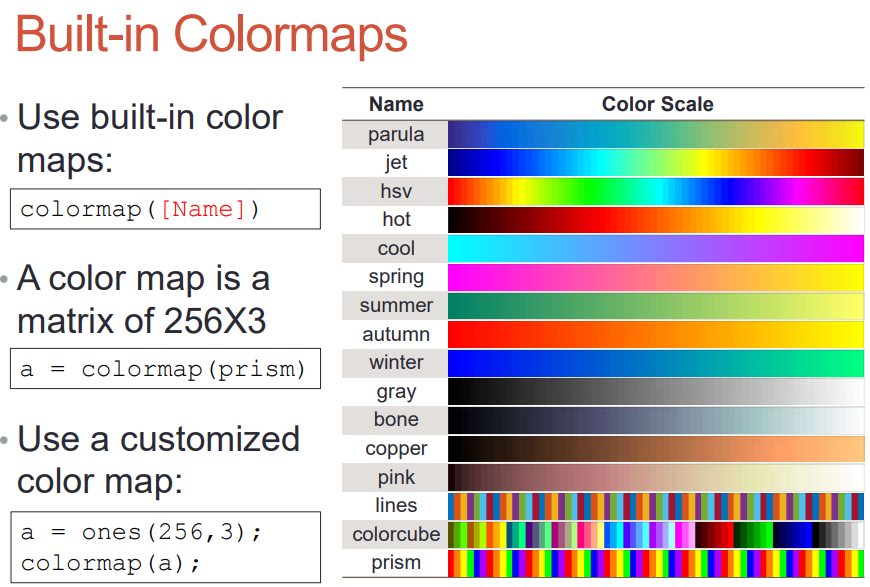Click the 'Use built-in color maps:' bullet
Viewport: 870px width, 587px height.
(150, 139)
